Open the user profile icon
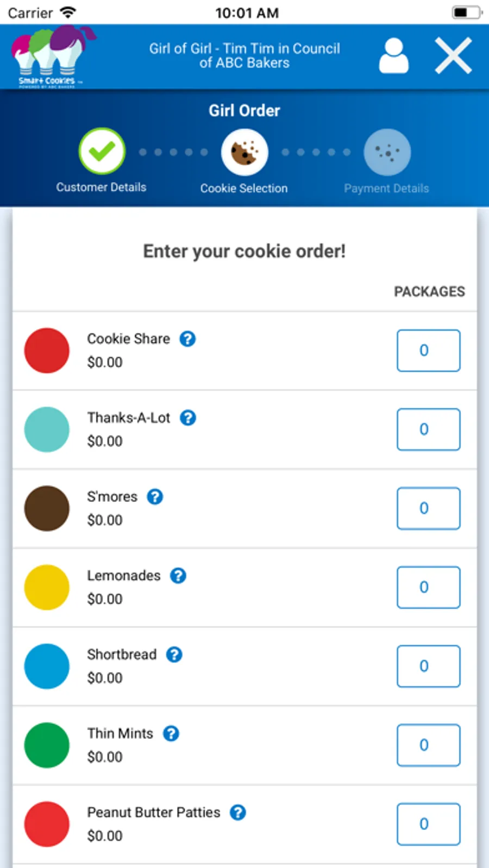Screen dimensions: 489x868 393,55
